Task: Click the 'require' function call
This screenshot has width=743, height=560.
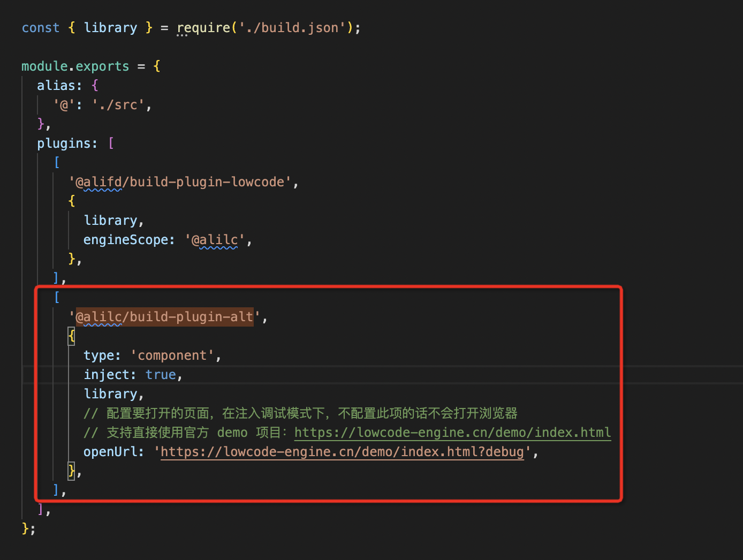Action: 203,28
